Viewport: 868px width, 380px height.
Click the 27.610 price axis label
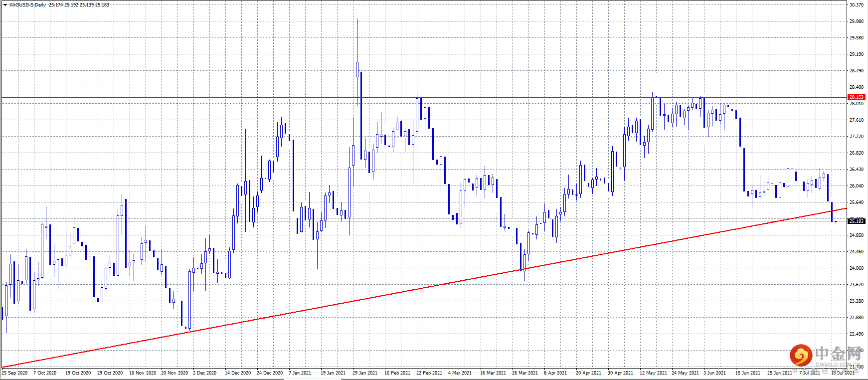click(x=857, y=120)
